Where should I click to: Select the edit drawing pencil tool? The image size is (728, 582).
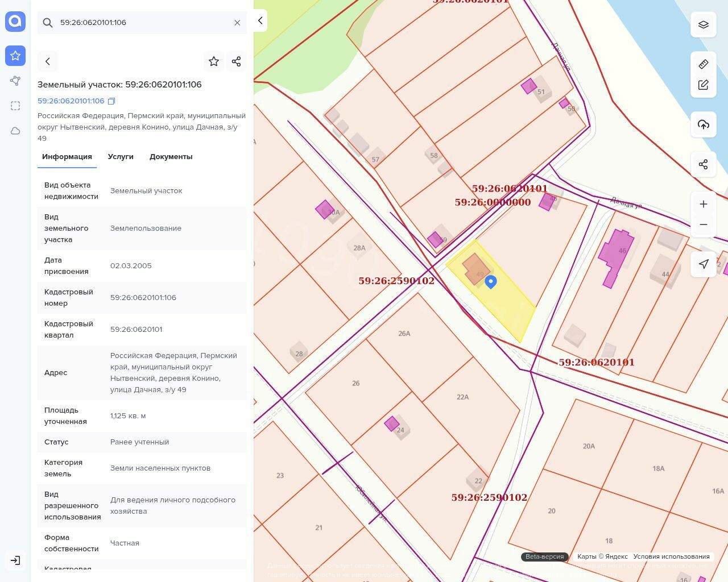pyautogui.click(x=704, y=85)
